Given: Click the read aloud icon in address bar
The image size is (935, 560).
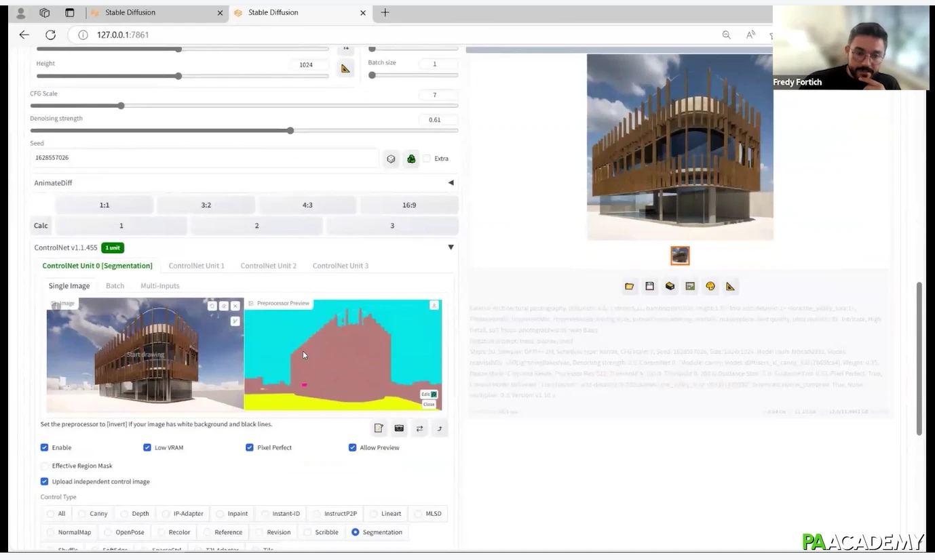Looking at the screenshot, I should [750, 35].
